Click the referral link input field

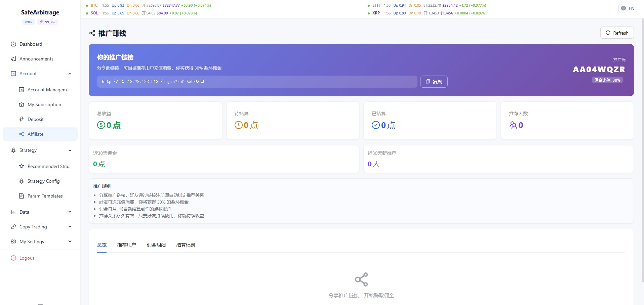257,81
